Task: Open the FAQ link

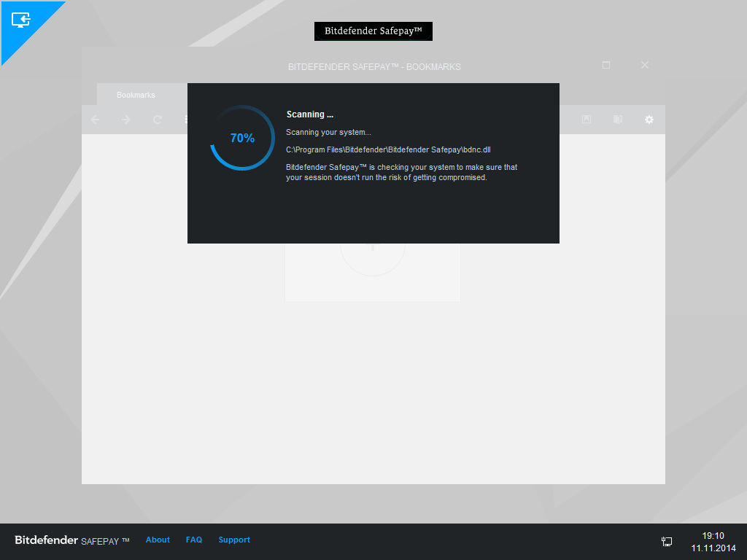Action: (x=194, y=540)
